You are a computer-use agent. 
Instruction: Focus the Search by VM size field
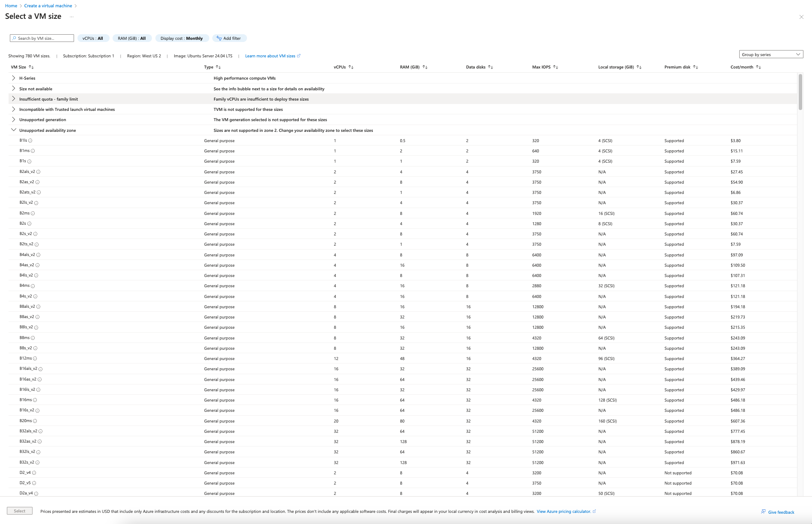[x=42, y=38]
